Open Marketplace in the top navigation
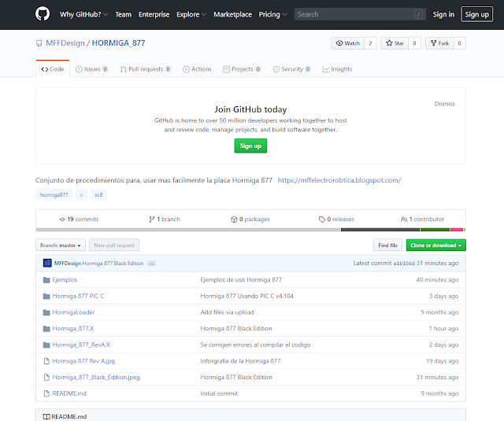This screenshot has height=421, width=504. click(x=233, y=14)
